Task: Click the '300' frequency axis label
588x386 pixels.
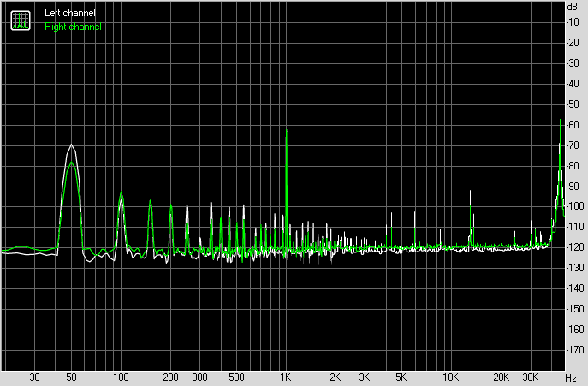Action: [200, 377]
